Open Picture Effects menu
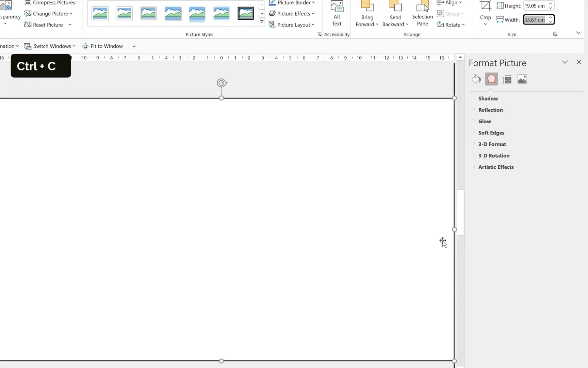Viewport: 588px width, 368px height. [292, 14]
